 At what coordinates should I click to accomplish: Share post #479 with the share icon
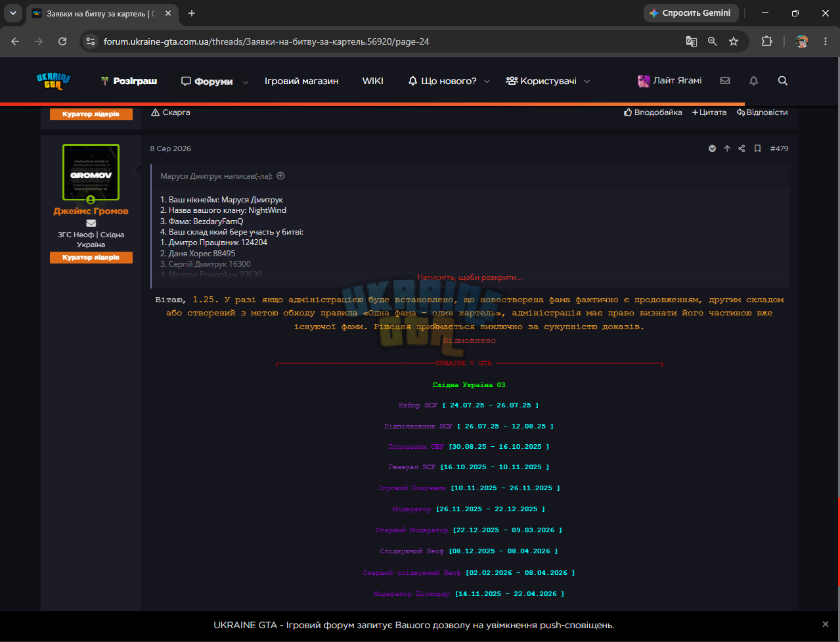[741, 149]
